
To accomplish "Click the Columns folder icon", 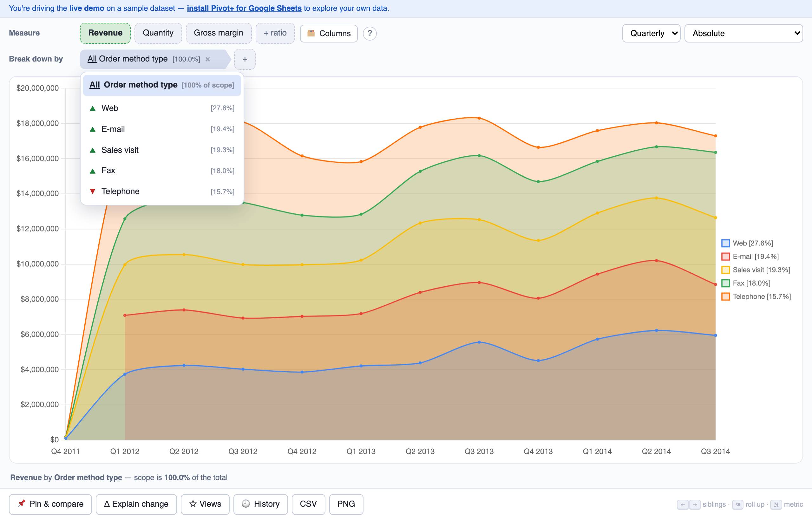I will pos(311,33).
